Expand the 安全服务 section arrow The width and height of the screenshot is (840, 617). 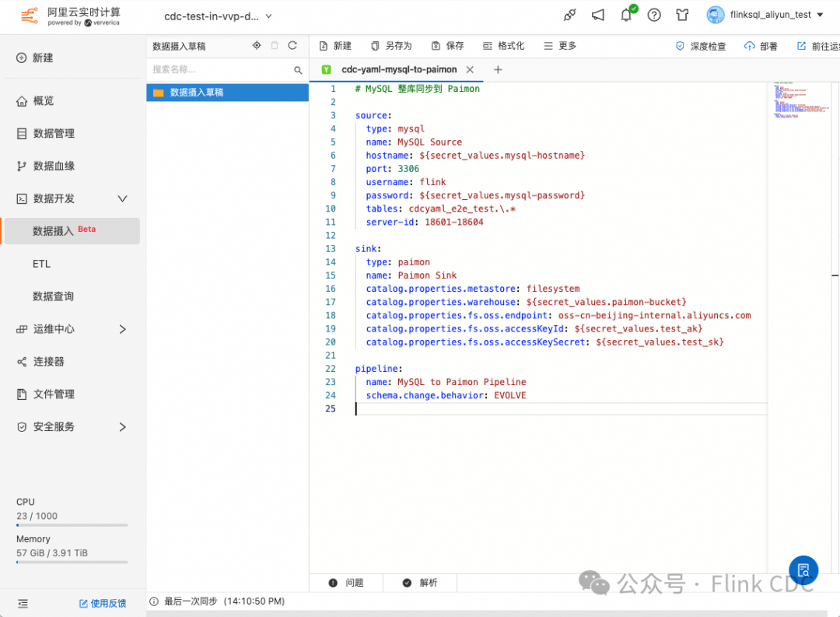click(x=122, y=427)
